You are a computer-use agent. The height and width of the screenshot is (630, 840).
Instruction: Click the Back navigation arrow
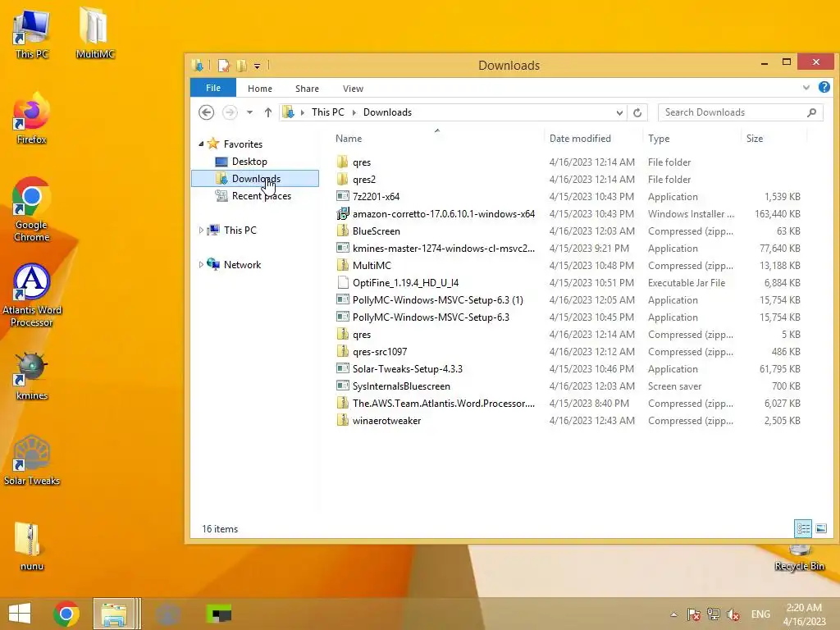pos(206,112)
